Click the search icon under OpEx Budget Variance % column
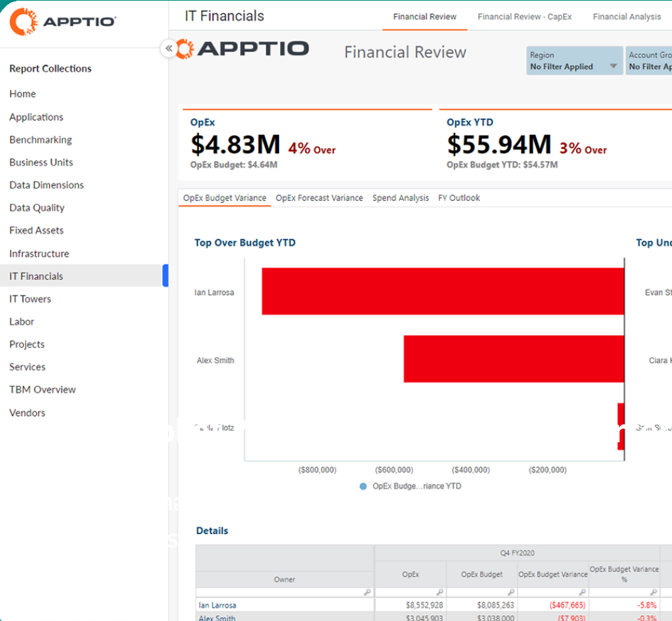This screenshot has width=672, height=621. 653,592
